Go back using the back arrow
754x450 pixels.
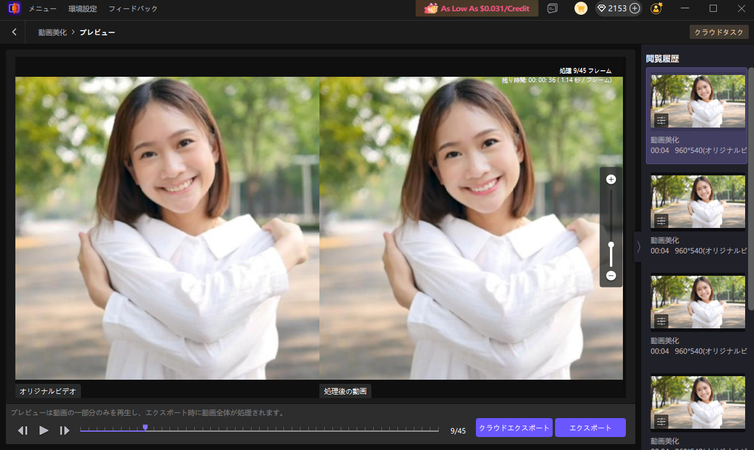tap(14, 32)
